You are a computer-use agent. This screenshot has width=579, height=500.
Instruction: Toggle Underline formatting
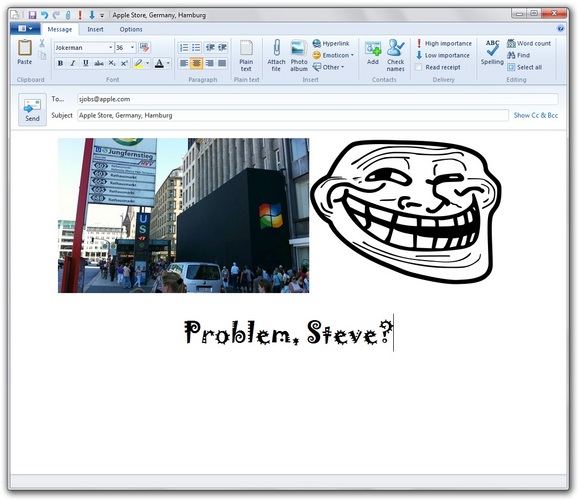coord(86,64)
